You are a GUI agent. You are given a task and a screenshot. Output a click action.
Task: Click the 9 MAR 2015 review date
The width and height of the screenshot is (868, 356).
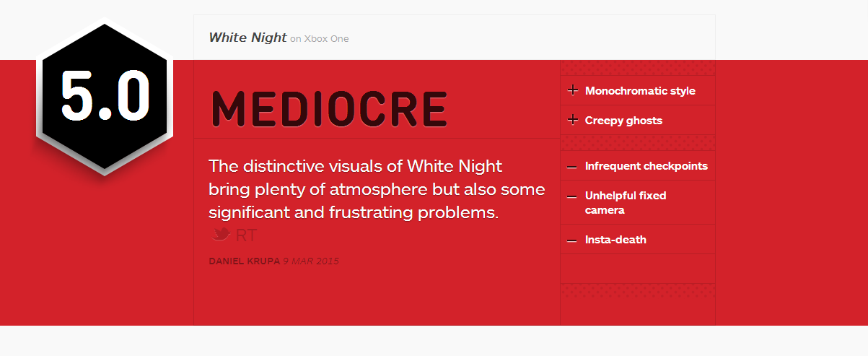coord(311,261)
